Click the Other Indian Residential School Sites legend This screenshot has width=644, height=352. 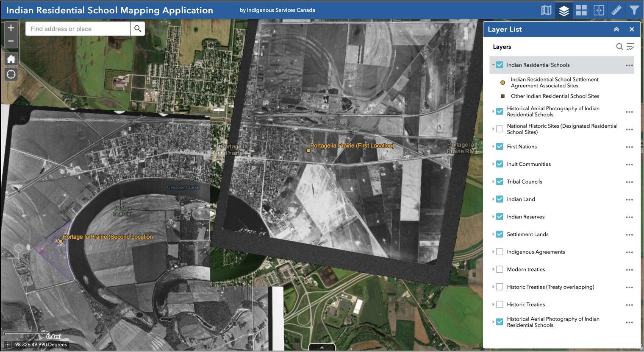click(x=555, y=96)
